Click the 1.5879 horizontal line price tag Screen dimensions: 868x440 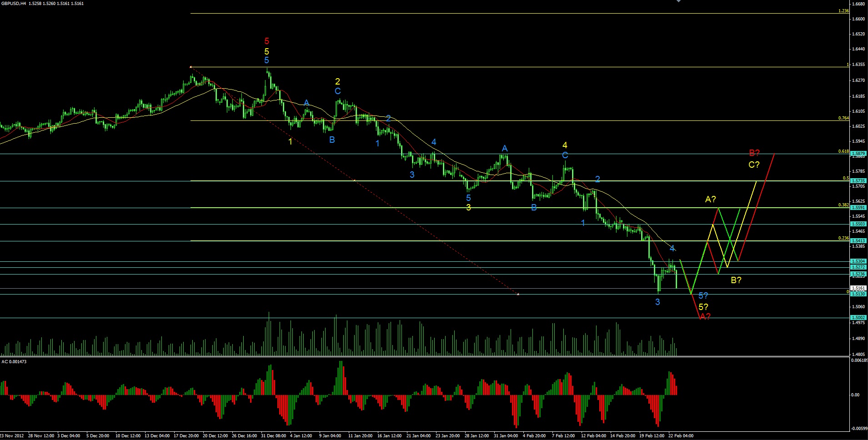[858, 154]
